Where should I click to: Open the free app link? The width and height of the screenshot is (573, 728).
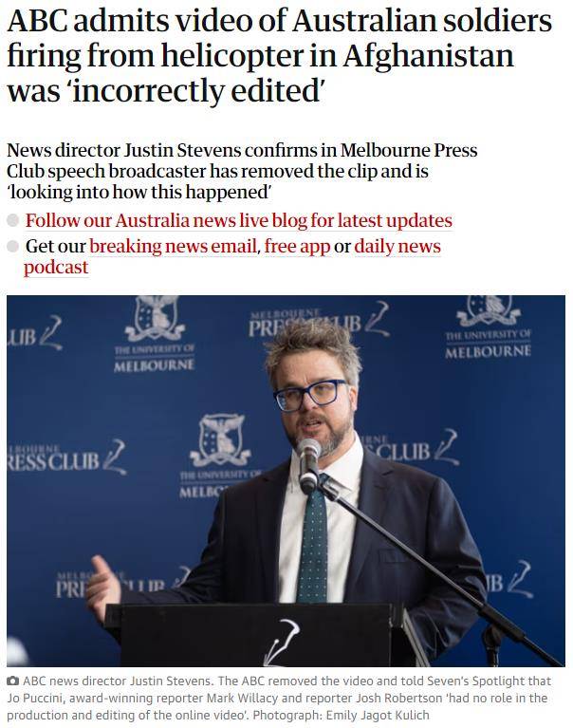coord(297,246)
